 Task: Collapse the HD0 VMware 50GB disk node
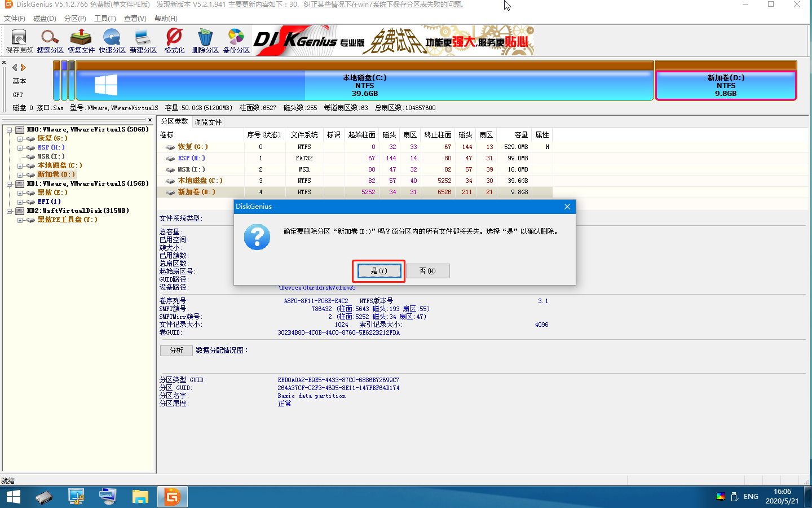[10, 130]
